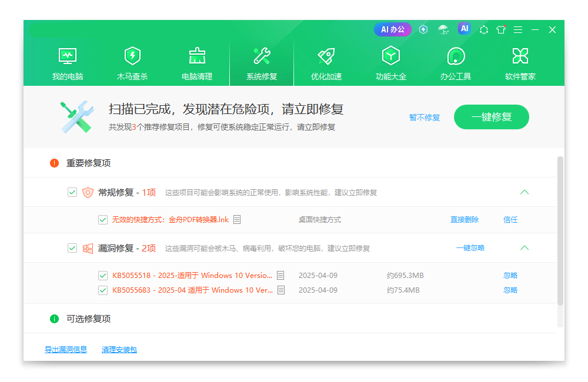Click the 无效的快捷方式 item text
Image resolution: width=588 pixels, height=382 pixels.
171,220
